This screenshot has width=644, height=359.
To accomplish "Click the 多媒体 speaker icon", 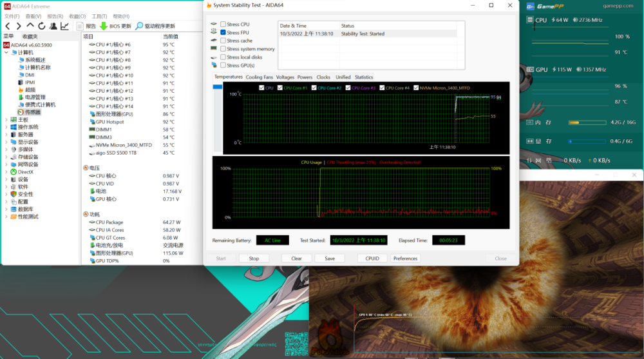I will (14, 150).
